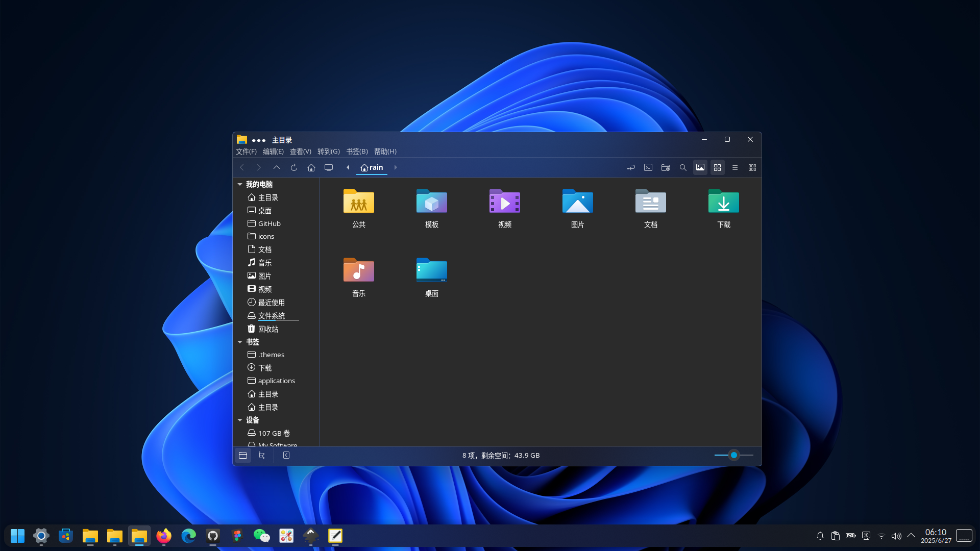Toggle folder pane mode in status bar
980x551 pixels.
pyautogui.click(x=243, y=455)
